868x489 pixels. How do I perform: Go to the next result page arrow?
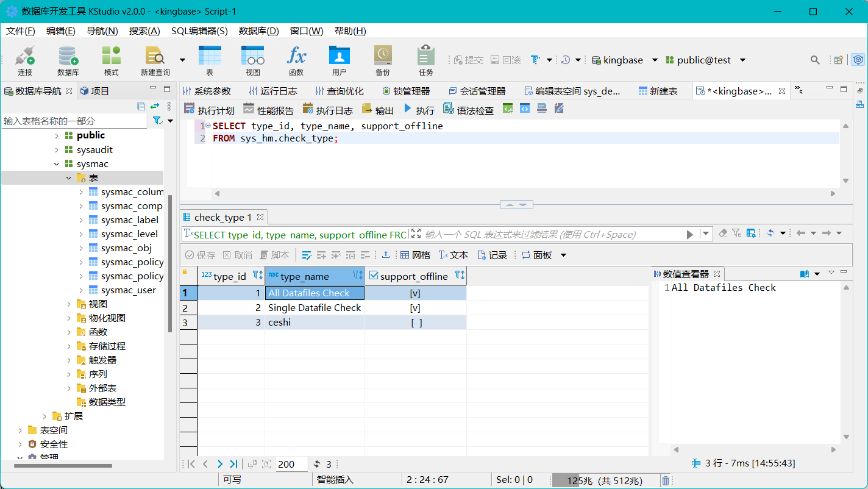[x=219, y=464]
